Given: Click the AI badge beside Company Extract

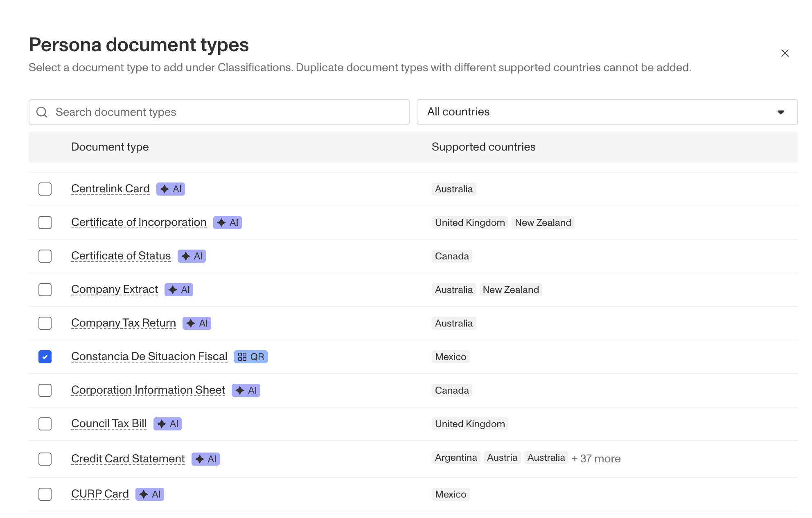Looking at the screenshot, I should 179,290.
